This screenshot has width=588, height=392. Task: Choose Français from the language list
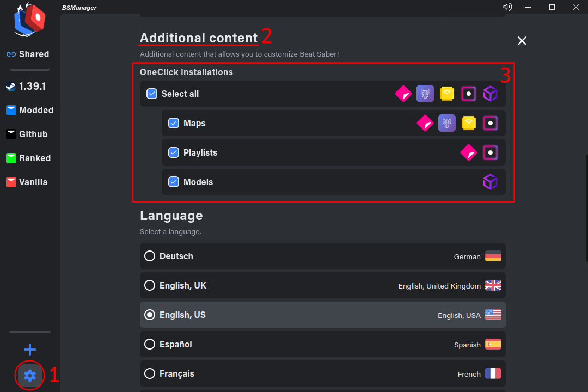(149, 373)
